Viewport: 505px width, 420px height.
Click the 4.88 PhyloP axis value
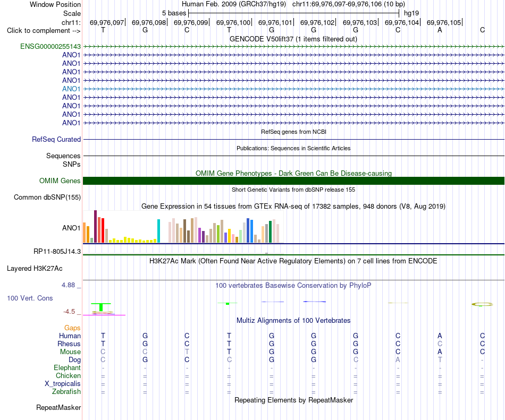(x=68, y=285)
